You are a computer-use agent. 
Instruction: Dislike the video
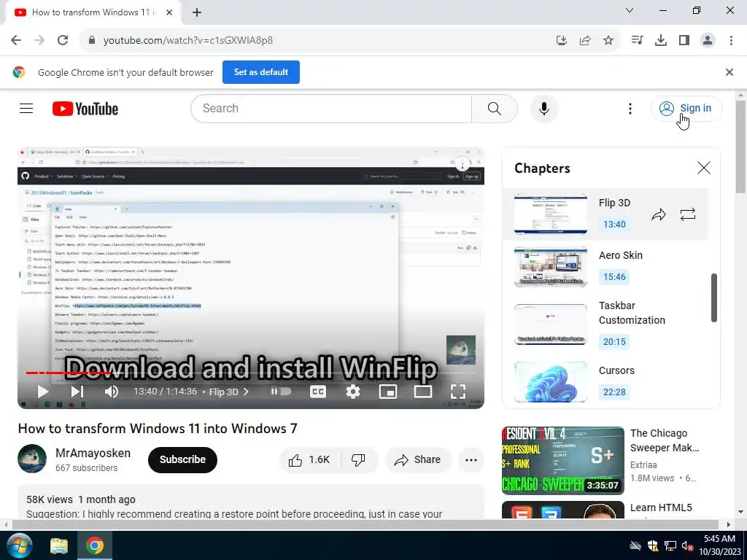[358, 459]
